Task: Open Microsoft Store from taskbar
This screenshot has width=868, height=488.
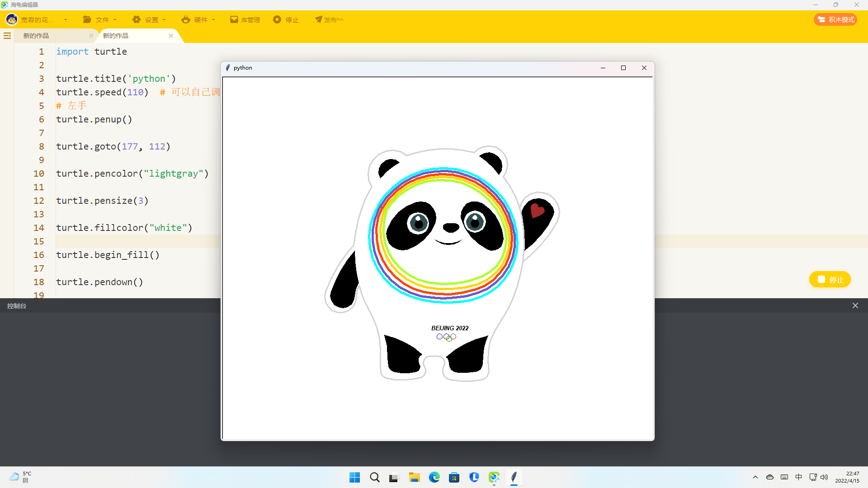Action: 454,477
